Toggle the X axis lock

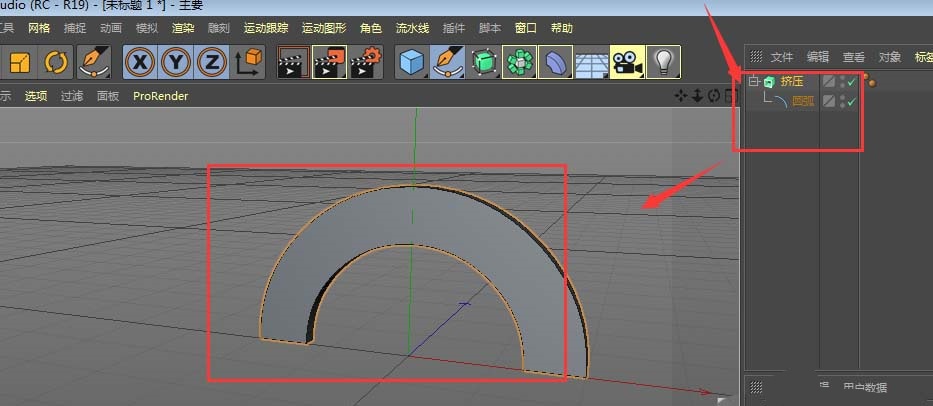[x=141, y=63]
